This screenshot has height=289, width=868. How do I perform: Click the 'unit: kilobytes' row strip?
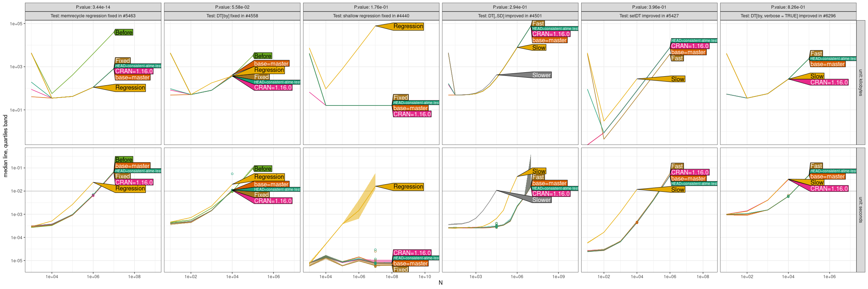point(860,82)
